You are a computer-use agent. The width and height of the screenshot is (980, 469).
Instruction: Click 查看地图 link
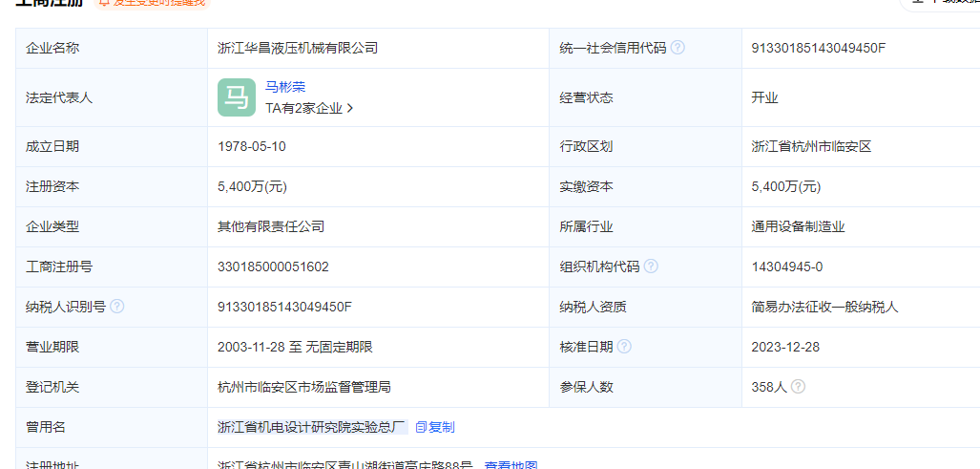point(511,465)
